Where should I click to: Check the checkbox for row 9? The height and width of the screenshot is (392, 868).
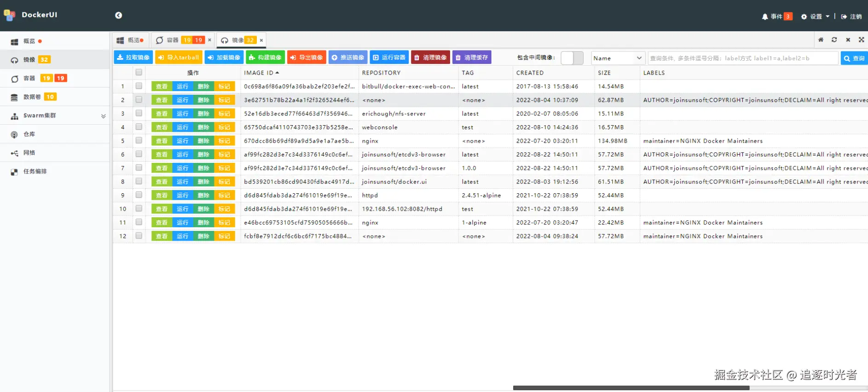point(139,195)
